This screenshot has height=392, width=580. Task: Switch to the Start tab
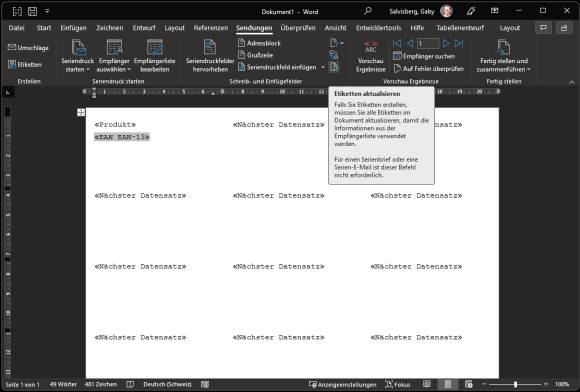tap(44, 28)
